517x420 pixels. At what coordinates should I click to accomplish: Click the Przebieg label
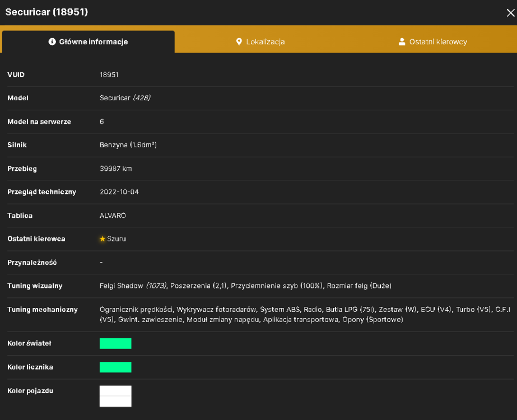22,169
